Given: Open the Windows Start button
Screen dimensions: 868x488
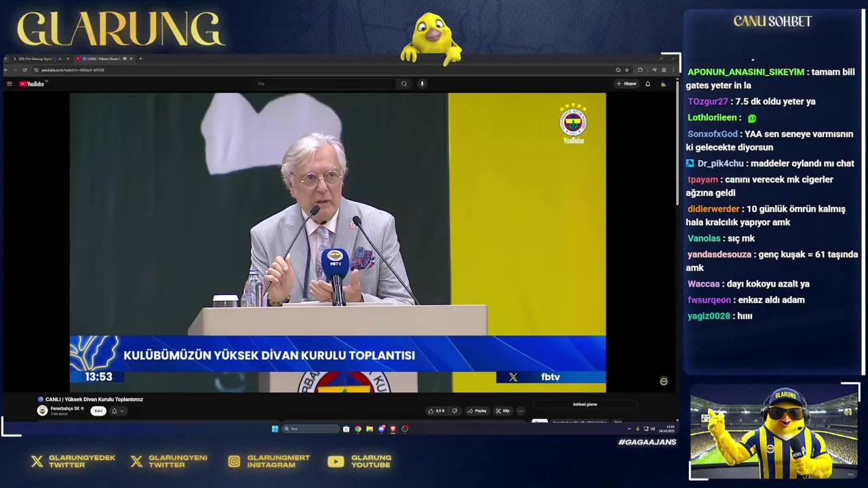Looking at the screenshot, I should point(275,428).
